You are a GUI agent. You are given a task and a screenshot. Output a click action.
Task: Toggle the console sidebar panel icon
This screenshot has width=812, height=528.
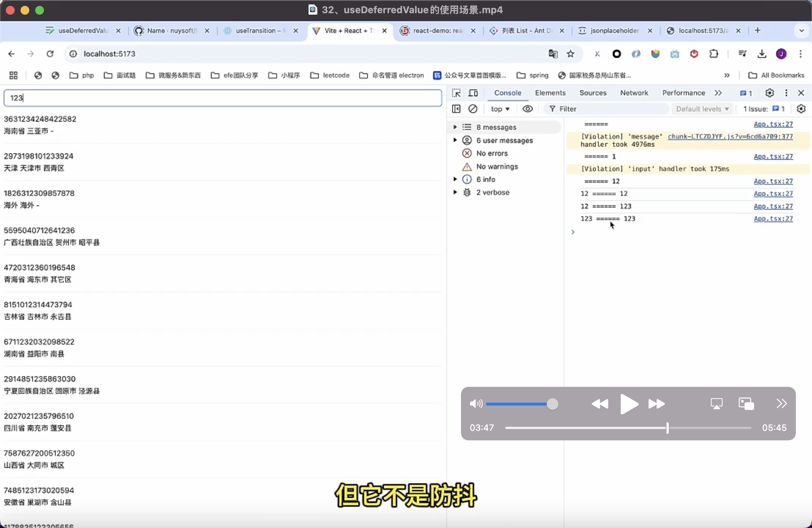click(x=456, y=109)
